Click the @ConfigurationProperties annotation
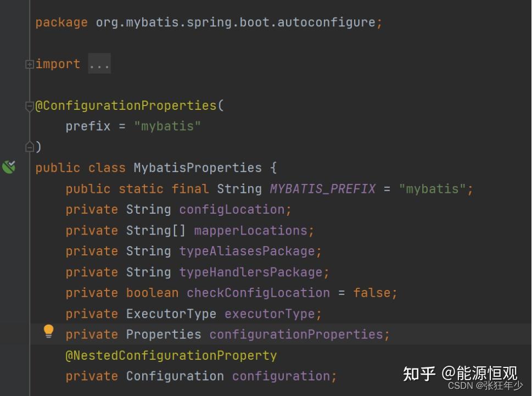The image size is (532, 396). (x=126, y=105)
